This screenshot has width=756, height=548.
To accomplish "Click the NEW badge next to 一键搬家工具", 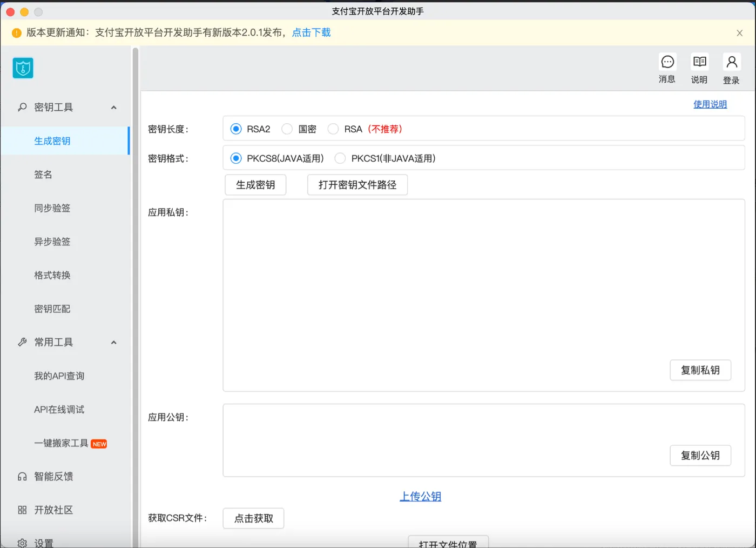I will click(x=99, y=444).
